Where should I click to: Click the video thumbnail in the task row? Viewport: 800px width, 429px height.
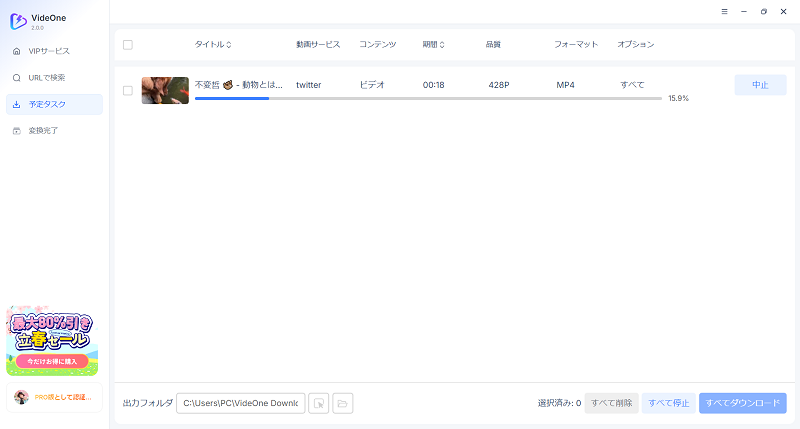tap(165, 90)
